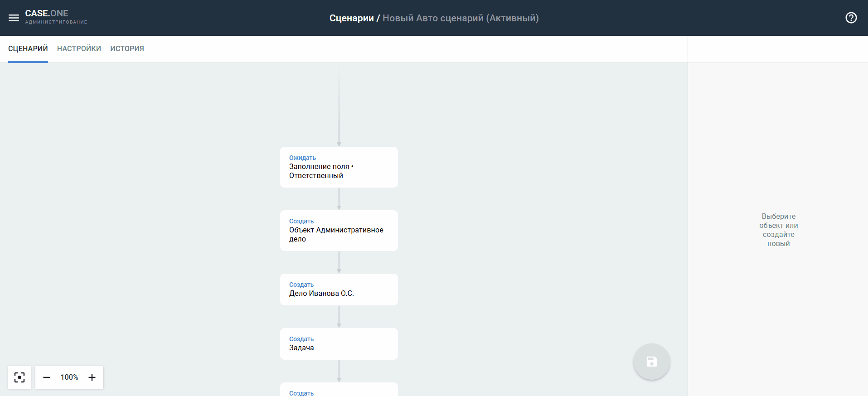Click the help question mark icon

851,18
